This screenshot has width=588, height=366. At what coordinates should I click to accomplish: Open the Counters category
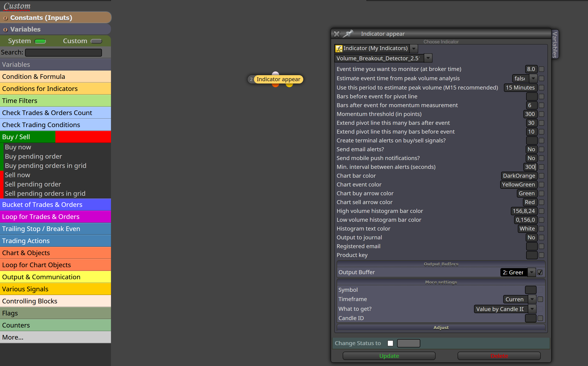(x=55, y=325)
